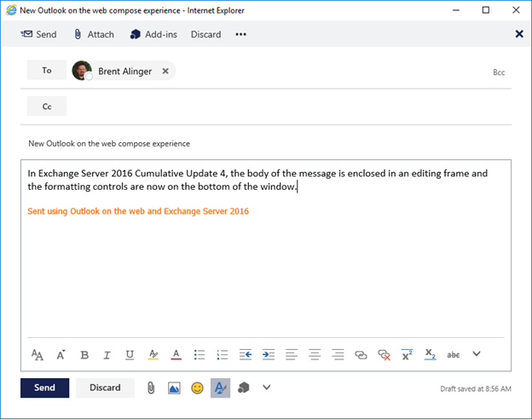Insert a bulleted list

coord(199,355)
